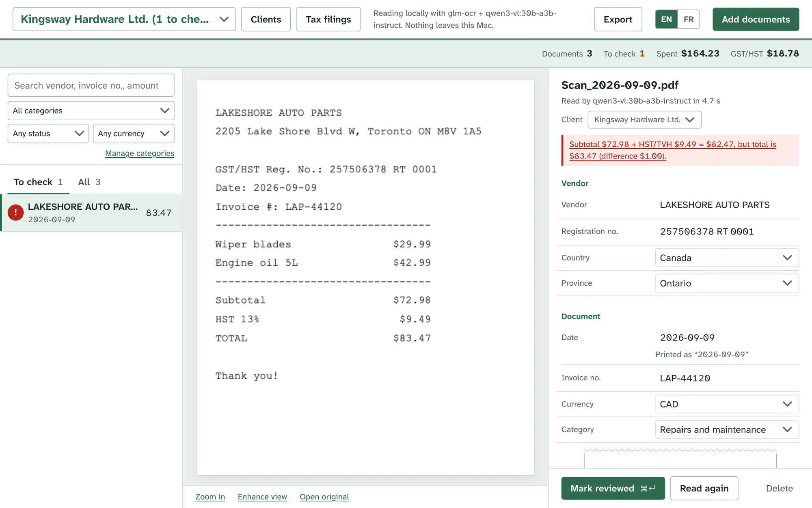Edit the Invoice no. field LAP-44120
Screen dimensions: 812x508
coord(727,378)
